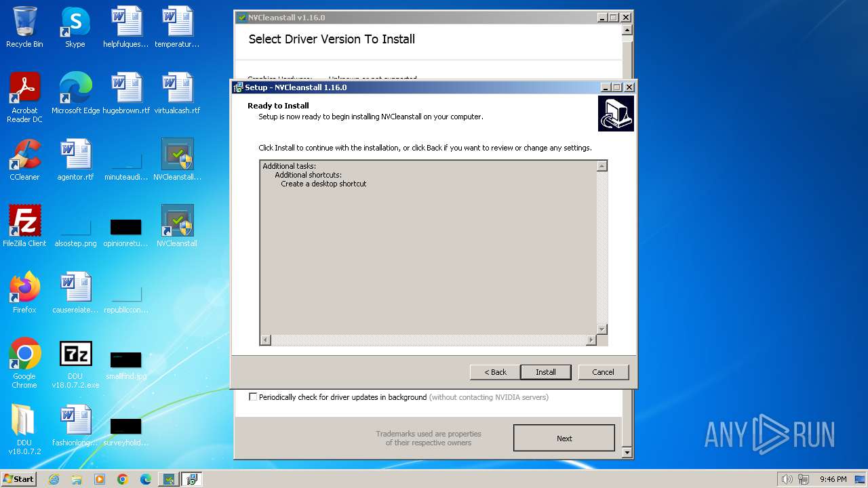This screenshot has height=488, width=868.
Task: Open helpfulques document icon
Action: (x=126, y=27)
